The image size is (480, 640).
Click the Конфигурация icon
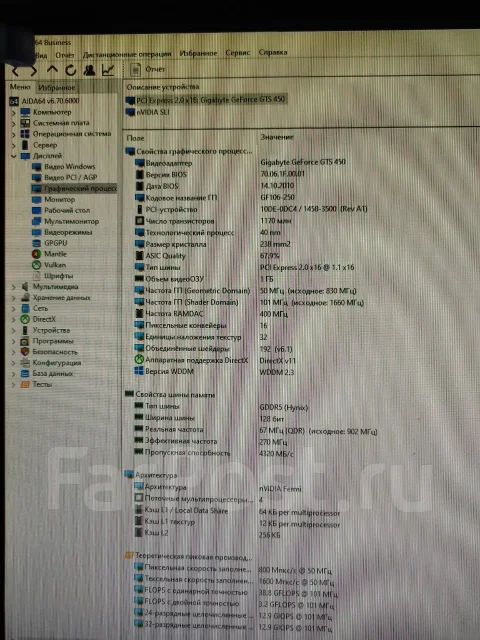(x=25, y=362)
